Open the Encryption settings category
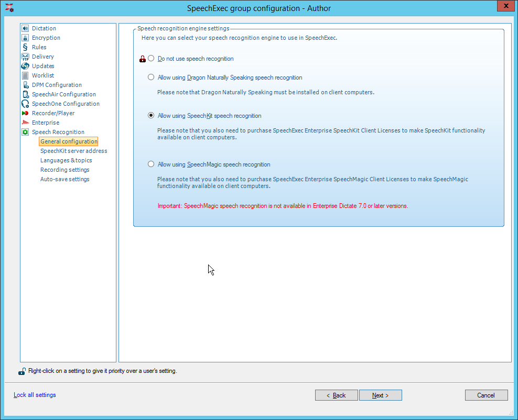The height and width of the screenshot is (420, 518). [46, 38]
